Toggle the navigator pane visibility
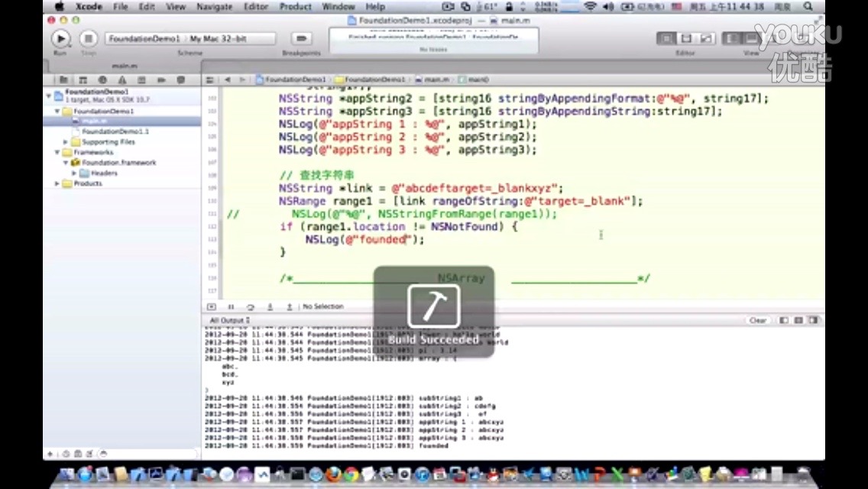 tap(732, 38)
